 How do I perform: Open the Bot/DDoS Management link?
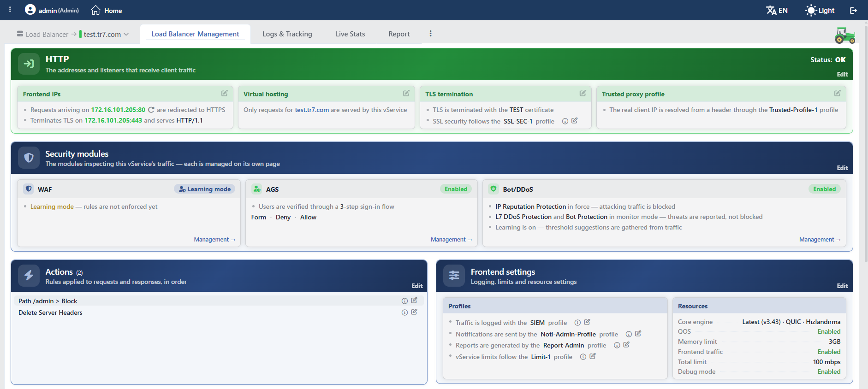pyautogui.click(x=820, y=240)
